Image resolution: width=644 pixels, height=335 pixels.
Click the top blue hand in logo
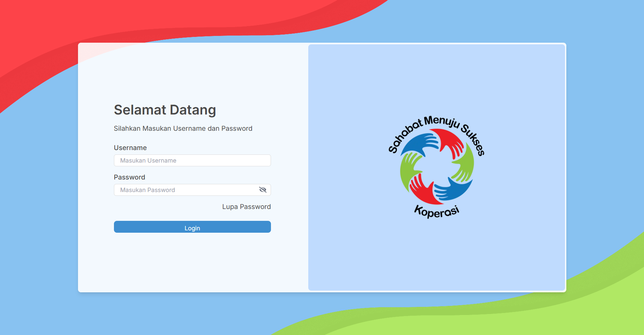(x=419, y=142)
